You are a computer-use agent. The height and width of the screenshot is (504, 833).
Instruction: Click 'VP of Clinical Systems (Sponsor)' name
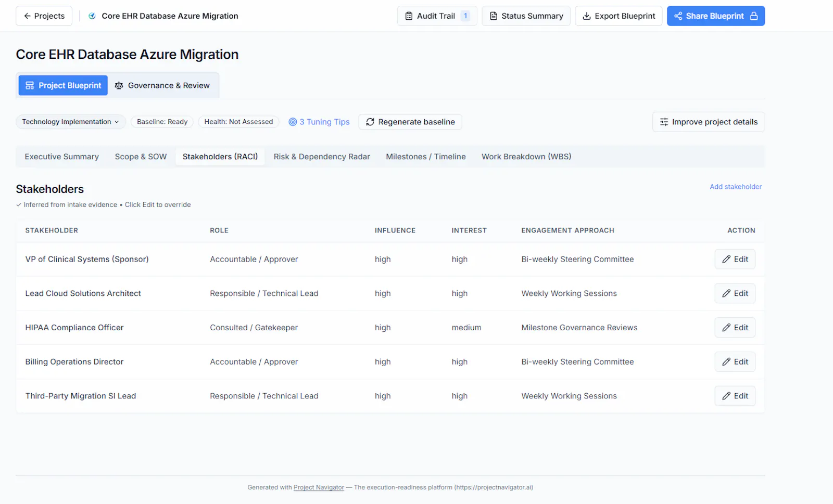[x=87, y=259]
